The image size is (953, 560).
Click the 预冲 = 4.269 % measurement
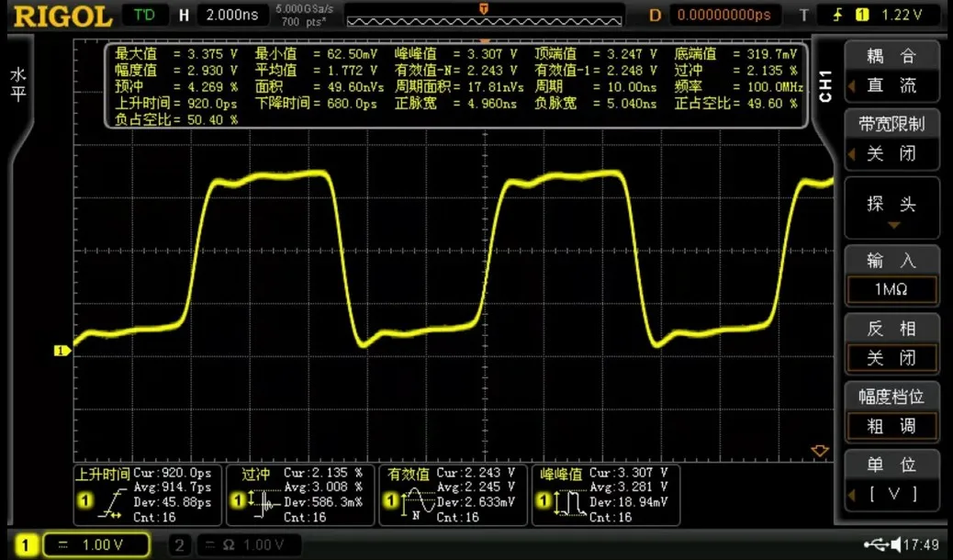176,87
